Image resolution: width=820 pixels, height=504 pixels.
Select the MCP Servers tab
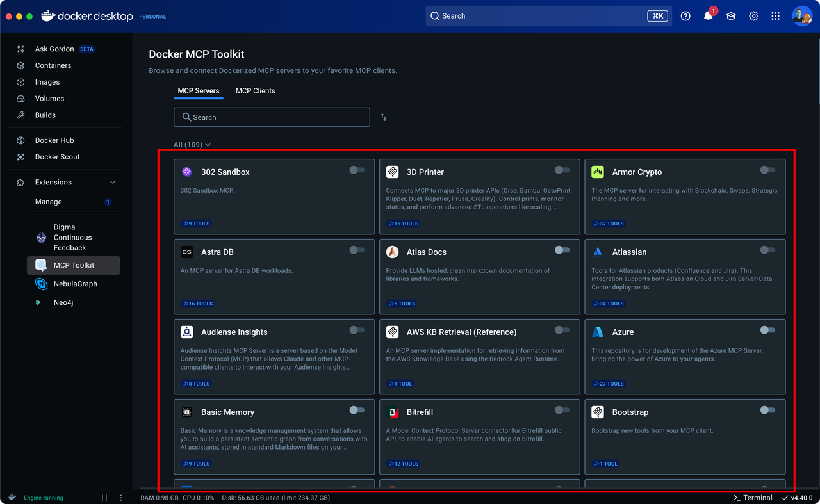(199, 91)
